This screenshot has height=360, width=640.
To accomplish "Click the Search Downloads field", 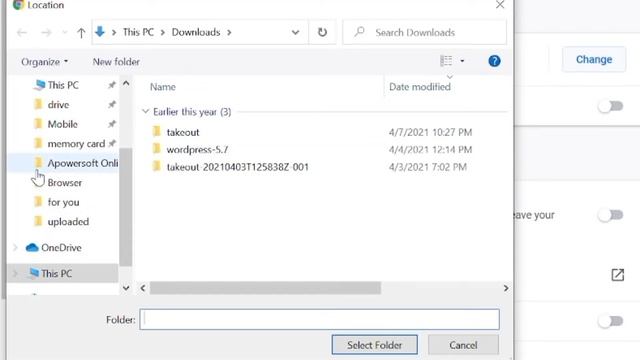I will click(x=424, y=32).
